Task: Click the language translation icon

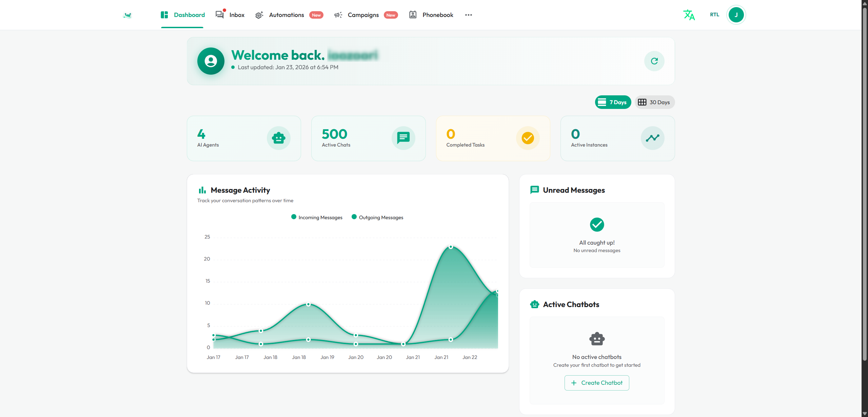Action: coord(689,15)
